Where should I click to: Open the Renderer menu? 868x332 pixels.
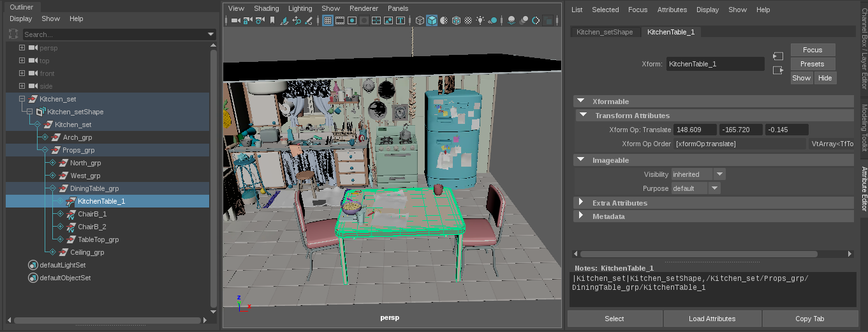pyautogui.click(x=364, y=8)
